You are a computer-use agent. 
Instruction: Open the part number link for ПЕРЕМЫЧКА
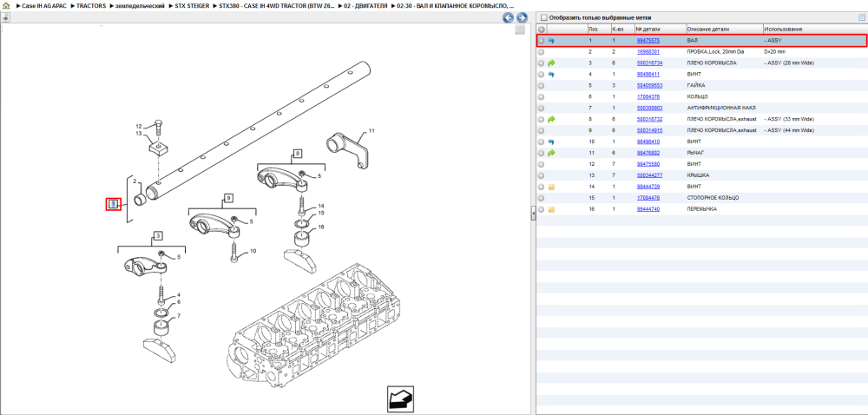click(648, 209)
